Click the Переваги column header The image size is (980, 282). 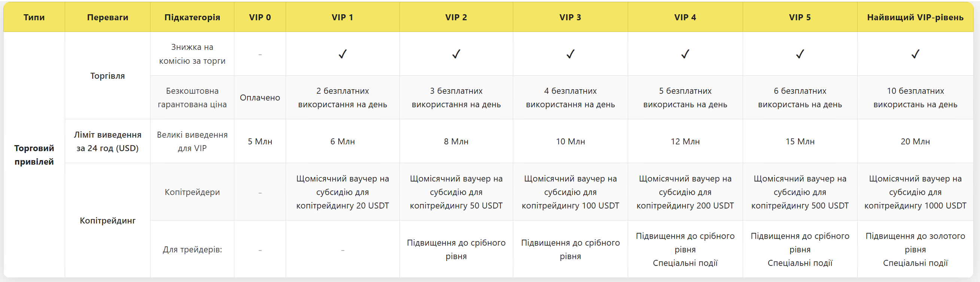click(x=108, y=17)
